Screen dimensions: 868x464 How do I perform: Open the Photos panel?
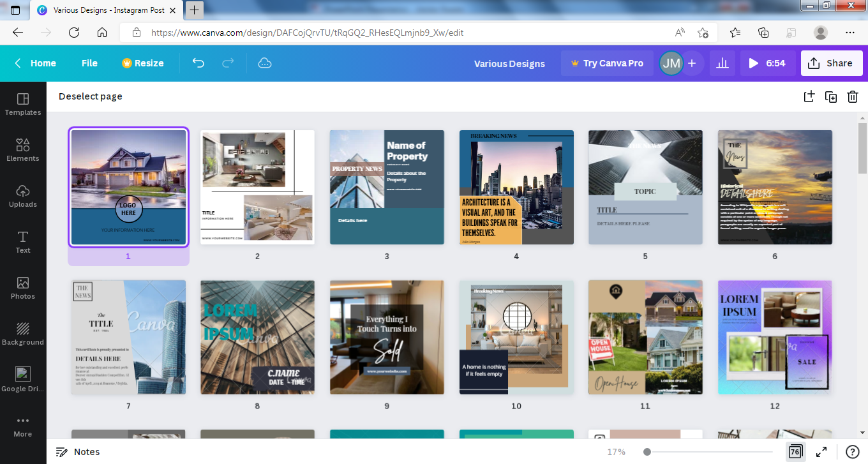pyautogui.click(x=23, y=288)
